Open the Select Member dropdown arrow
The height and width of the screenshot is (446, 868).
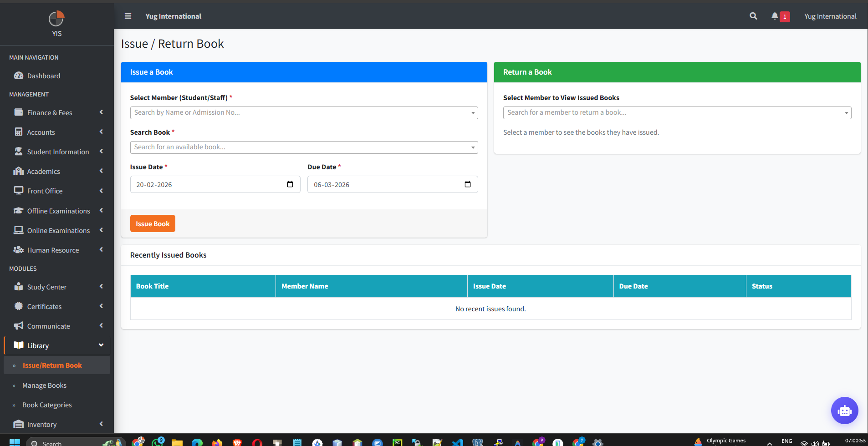click(x=473, y=112)
